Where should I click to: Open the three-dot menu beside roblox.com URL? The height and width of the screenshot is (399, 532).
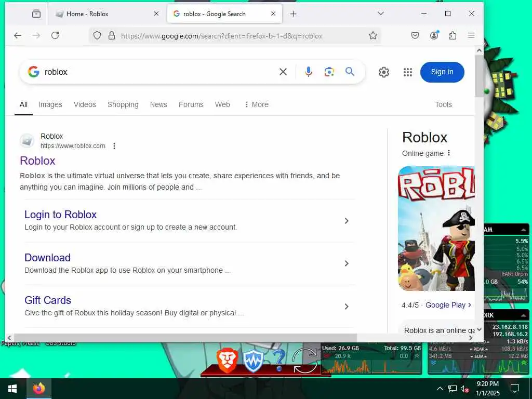pos(114,146)
